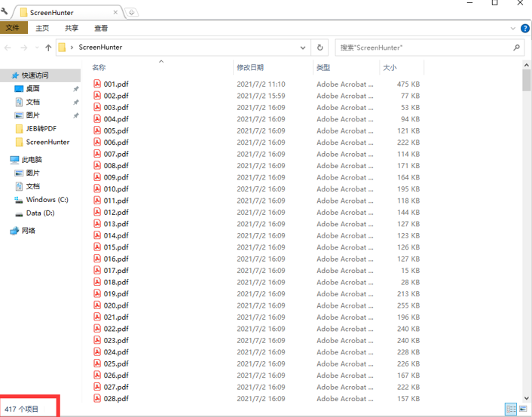Click scrollbar up arrow
Image resolution: width=532 pixels, height=417 pixels.
526,65
